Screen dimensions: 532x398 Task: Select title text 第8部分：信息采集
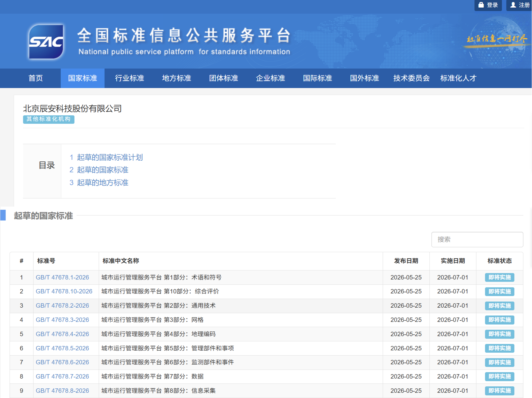point(190,391)
